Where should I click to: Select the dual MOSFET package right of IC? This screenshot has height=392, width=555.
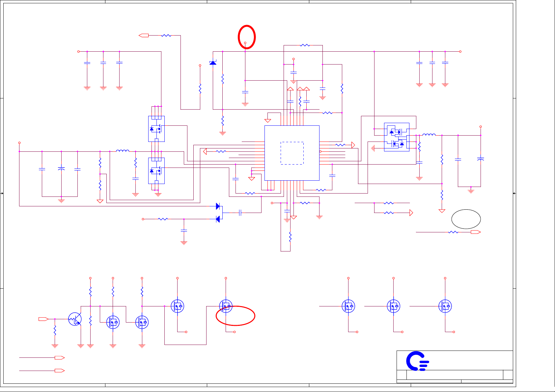tap(397, 137)
